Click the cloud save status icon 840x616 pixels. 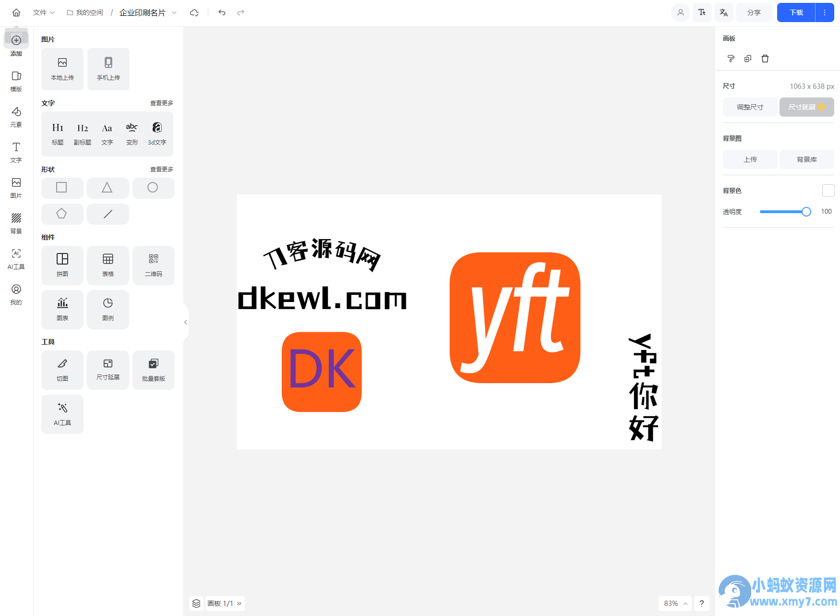[194, 12]
